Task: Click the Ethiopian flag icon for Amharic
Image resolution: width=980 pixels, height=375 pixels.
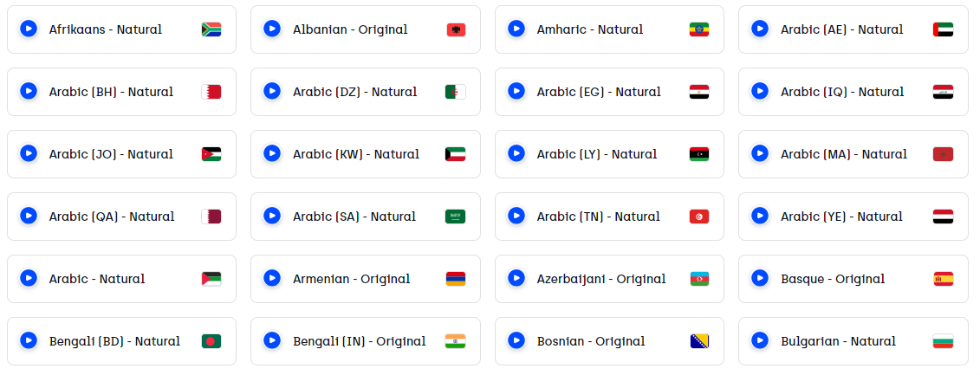Action: pos(698,29)
